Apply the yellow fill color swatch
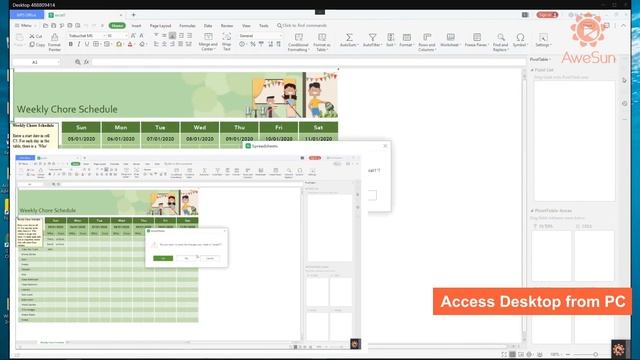640x360 pixels. [x=119, y=44]
